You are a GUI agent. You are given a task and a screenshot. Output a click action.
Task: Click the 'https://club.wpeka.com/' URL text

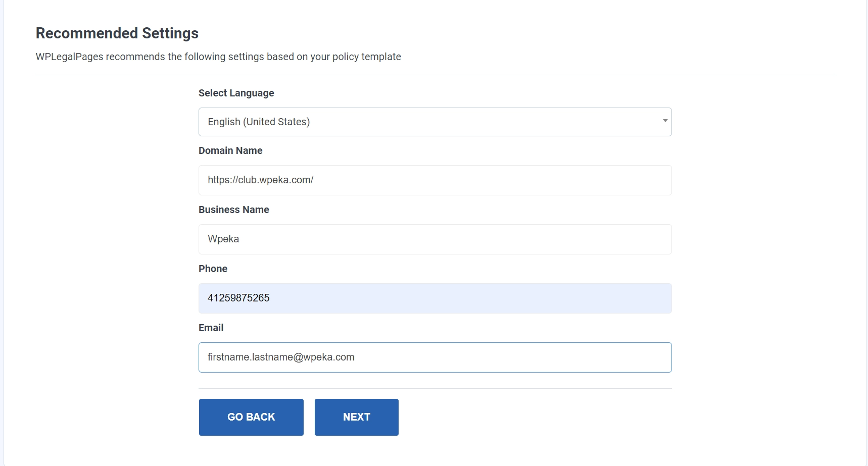coord(260,180)
